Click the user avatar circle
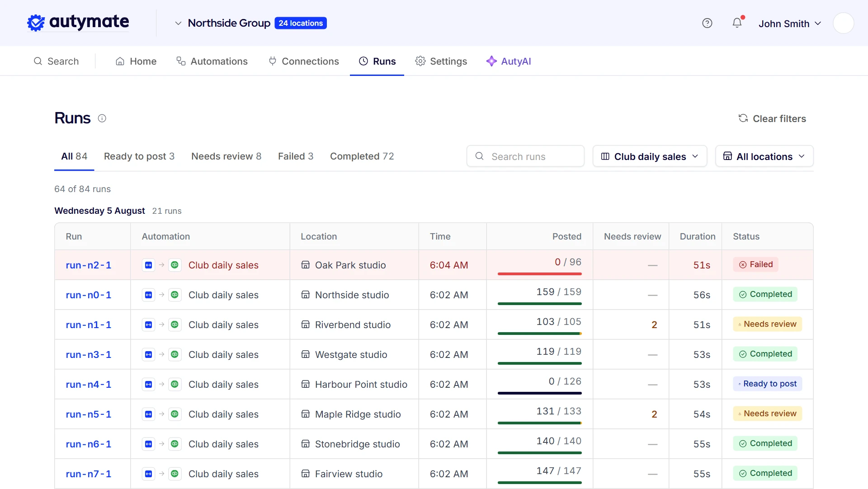Viewport: 868px width, 489px height. tap(843, 23)
